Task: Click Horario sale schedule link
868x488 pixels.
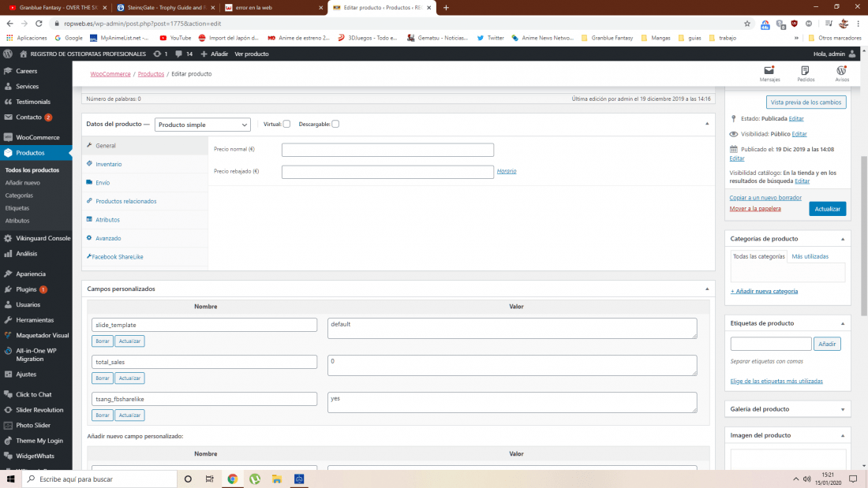Action: 507,171
